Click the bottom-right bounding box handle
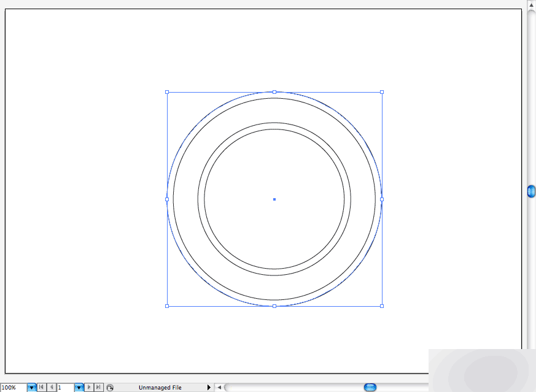 pyautogui.click(x=382, y=306)
